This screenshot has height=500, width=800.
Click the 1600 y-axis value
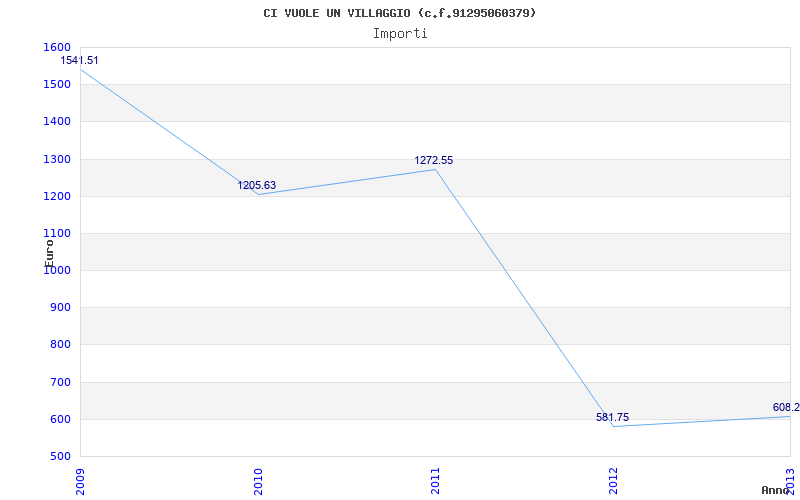click(58, 47)
